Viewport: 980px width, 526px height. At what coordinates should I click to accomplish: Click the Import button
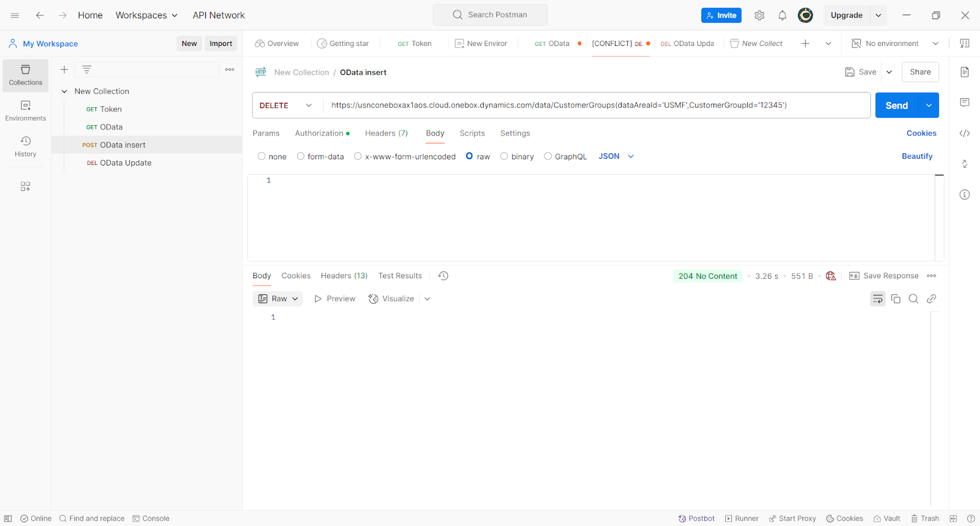click(x=221, y=44)
